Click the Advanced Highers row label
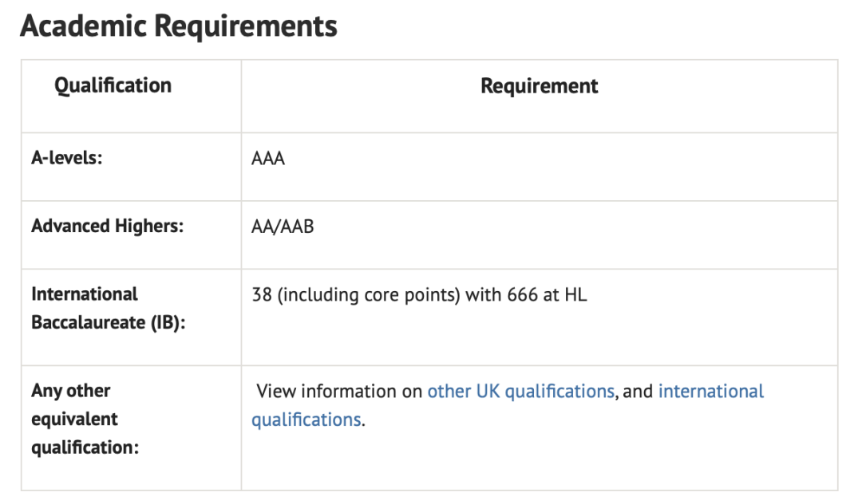 pos(107,226)
